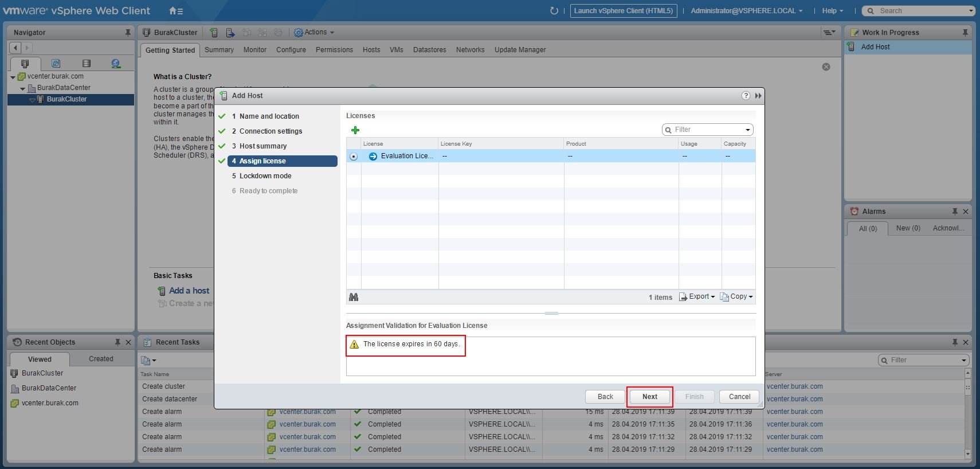Click the refresh icon in top bar
980x469 pixels.
coord(554,10)
